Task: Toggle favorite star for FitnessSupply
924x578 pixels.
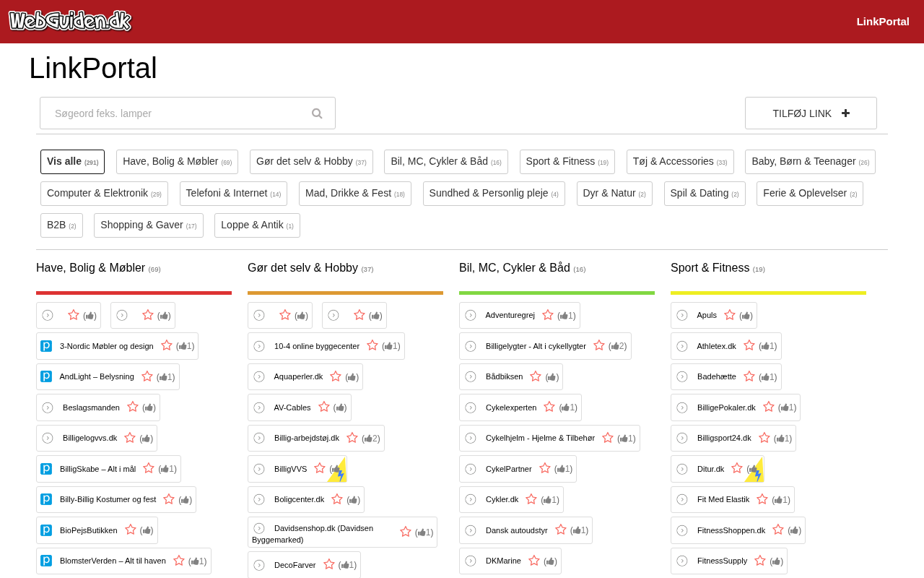Action: pyautogui.click(x=760, y=561)
